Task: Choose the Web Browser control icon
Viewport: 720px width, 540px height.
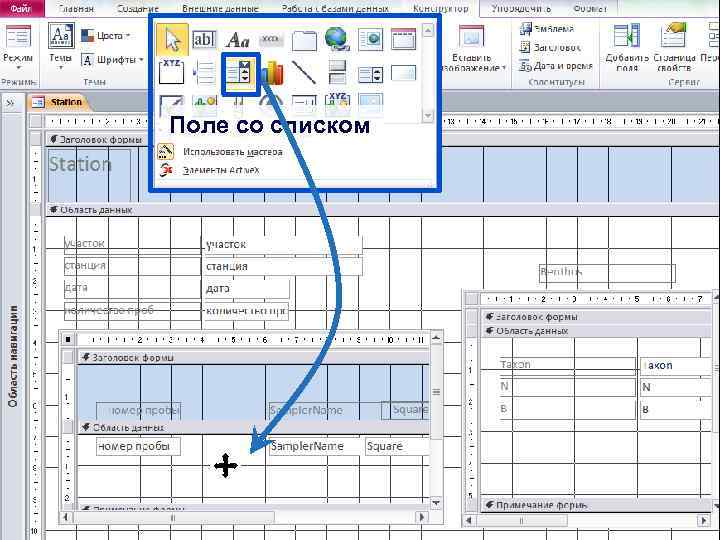Action: [x=370, y=39]
